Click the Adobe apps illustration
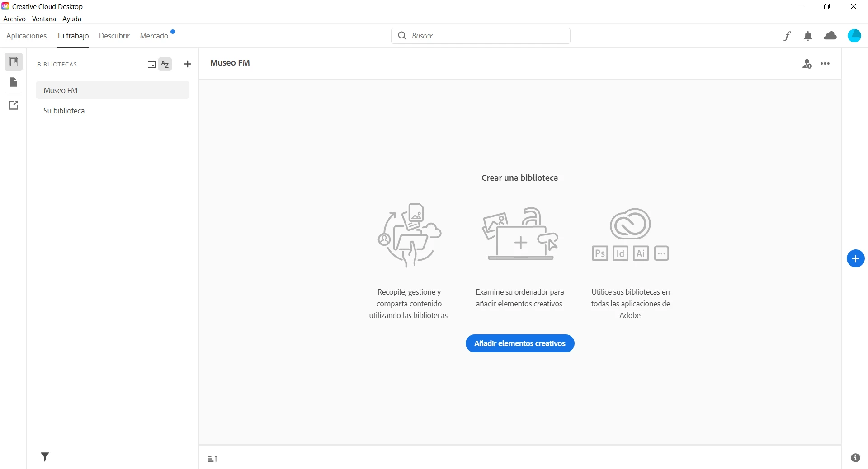The width and height of the screenshot is (868, 469). tap(630, 234)
